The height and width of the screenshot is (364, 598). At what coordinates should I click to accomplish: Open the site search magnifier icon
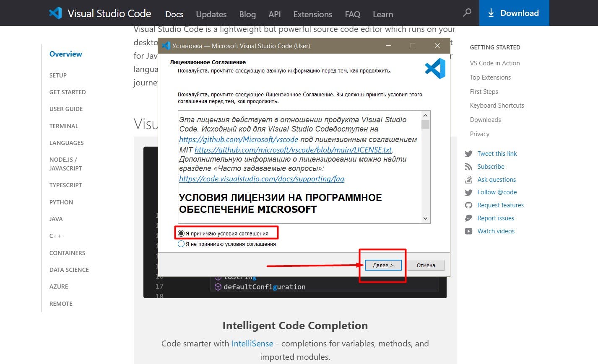point(467,13)
